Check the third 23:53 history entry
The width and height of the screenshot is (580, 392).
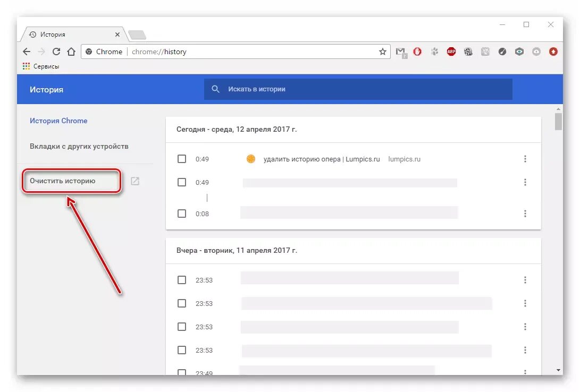[x=182, y=327]
